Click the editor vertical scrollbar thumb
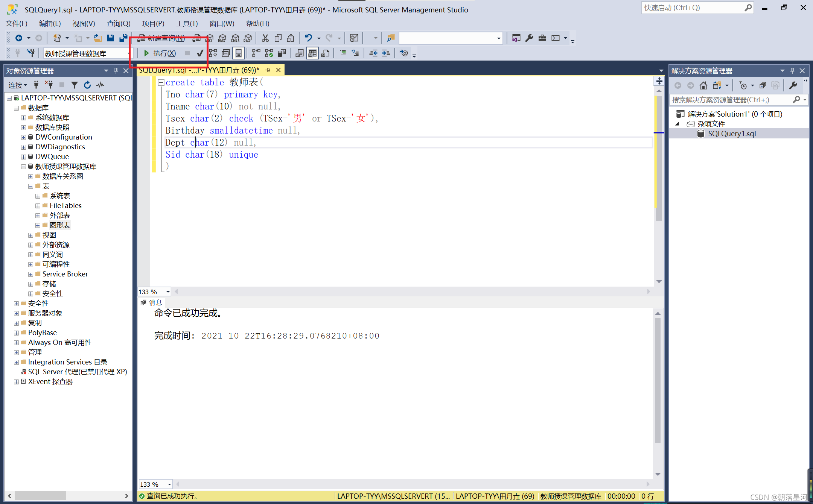The height and width of the screenshot is (504, 813). pyautogui.click(x=659, y=158)
